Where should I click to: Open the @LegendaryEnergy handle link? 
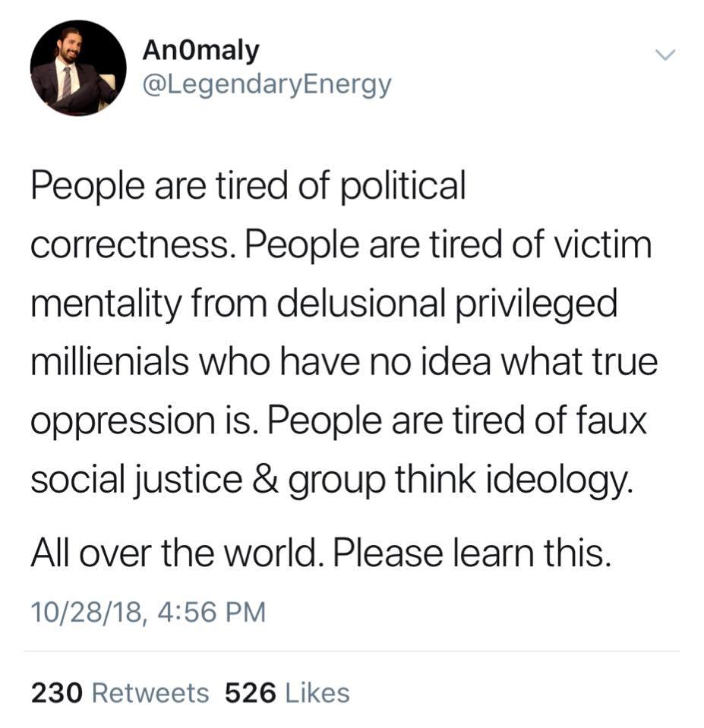click(267, 84)
